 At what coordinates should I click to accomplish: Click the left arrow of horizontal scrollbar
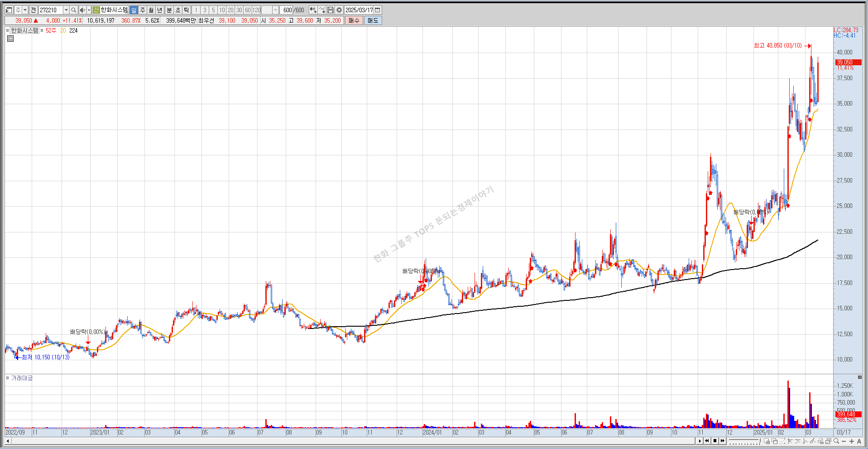7,441
